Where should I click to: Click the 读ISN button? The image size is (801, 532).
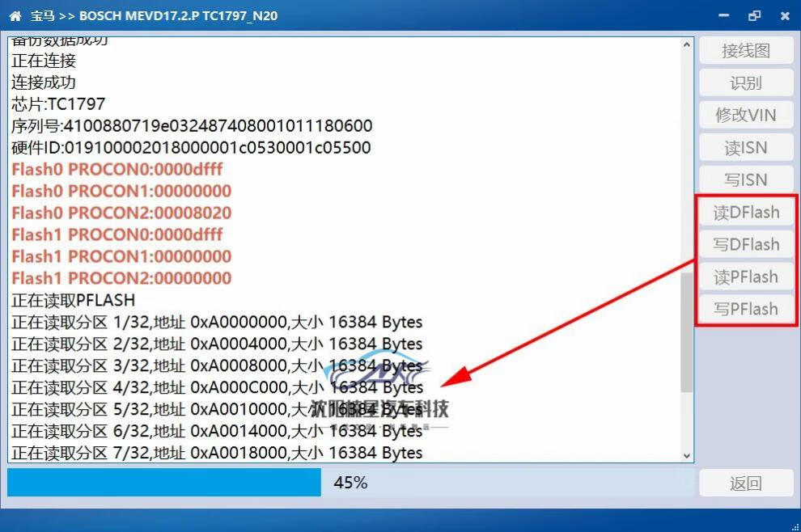(x=745, y=148)
